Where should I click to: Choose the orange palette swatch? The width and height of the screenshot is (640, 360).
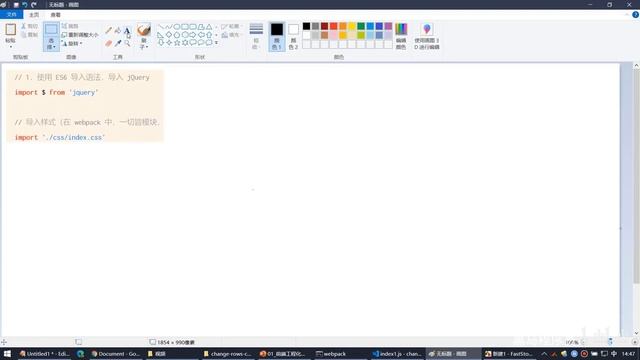coord(343,27)
